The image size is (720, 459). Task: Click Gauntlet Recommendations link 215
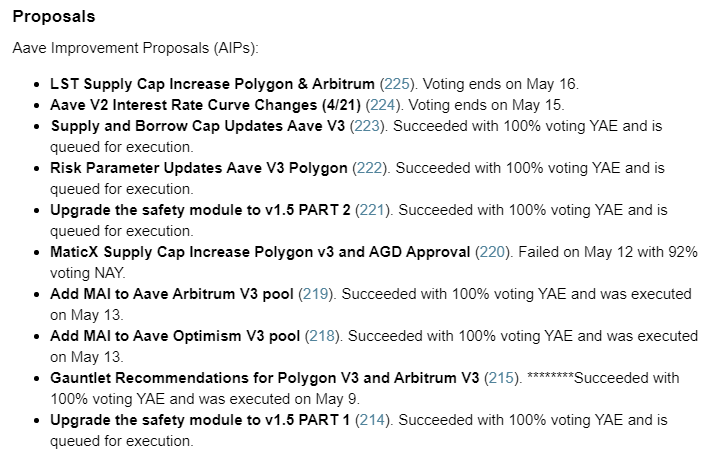click(501, 378)
